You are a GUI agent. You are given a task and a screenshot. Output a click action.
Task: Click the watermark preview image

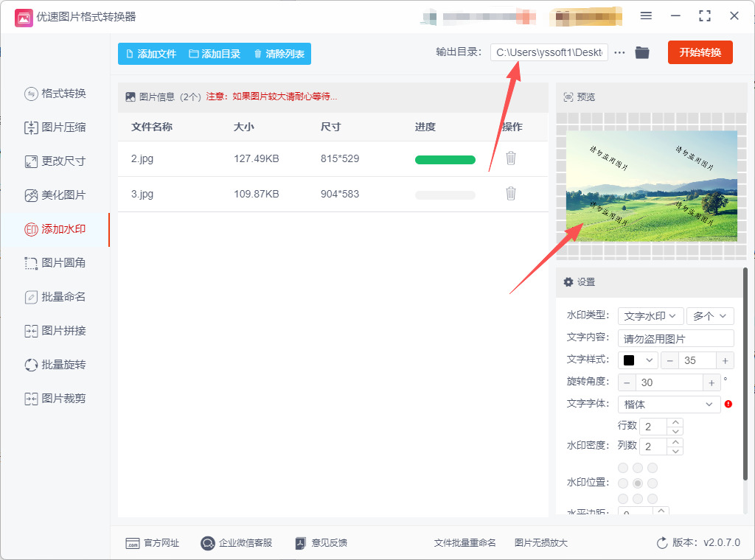pyautogui.click(x=652, y=186)
